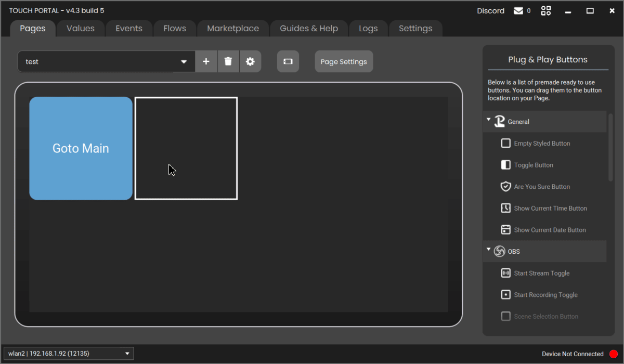
Task: Click the Plug & Play panel scrollbar
Action: [x=610, y=147]
